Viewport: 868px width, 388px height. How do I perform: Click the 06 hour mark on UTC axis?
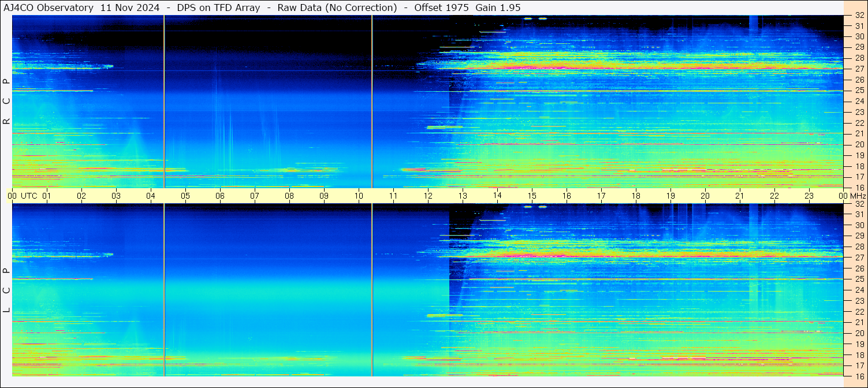[219, 196]
